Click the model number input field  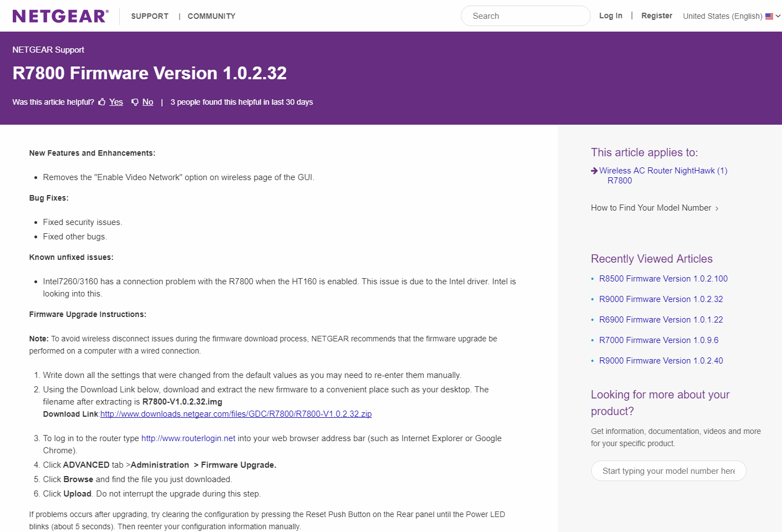click(x=668, y=471)
